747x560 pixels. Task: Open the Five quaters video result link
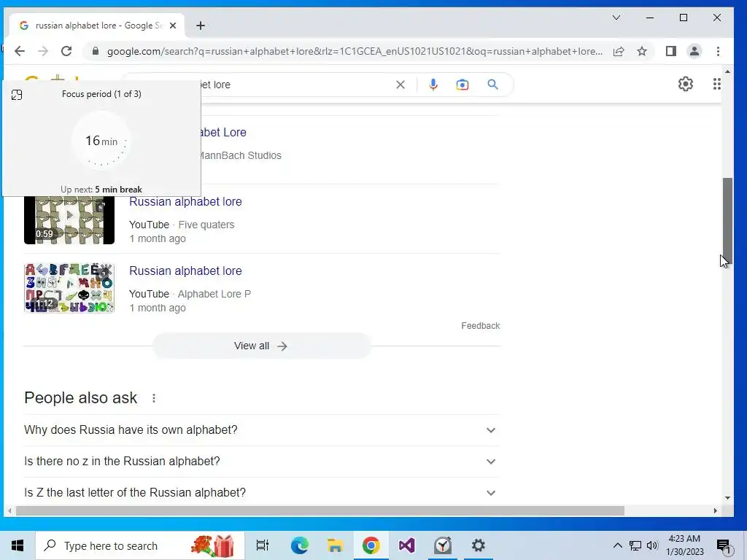pos(185,201)
